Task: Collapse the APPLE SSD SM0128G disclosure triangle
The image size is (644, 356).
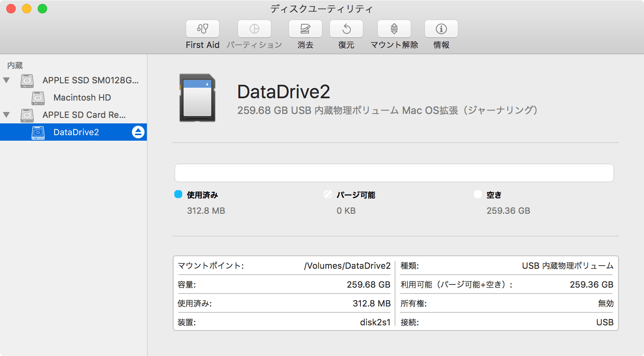Action: pyautogui.click(x=6, y=80)
